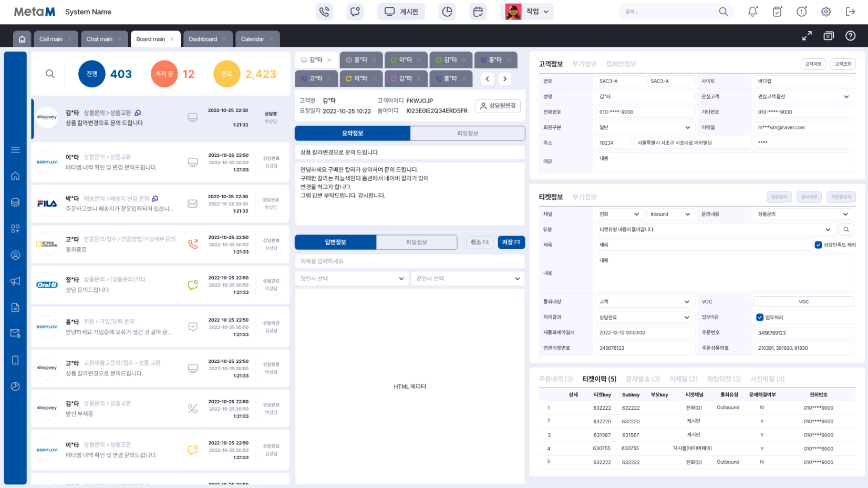Toggle the 상담만족도 제외 checkbox

818,245
